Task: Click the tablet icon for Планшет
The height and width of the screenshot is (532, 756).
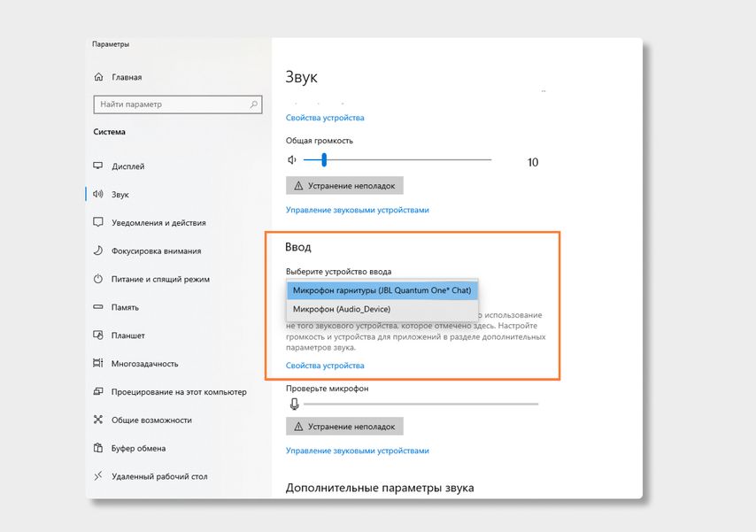Action: [x=99, y=335]
